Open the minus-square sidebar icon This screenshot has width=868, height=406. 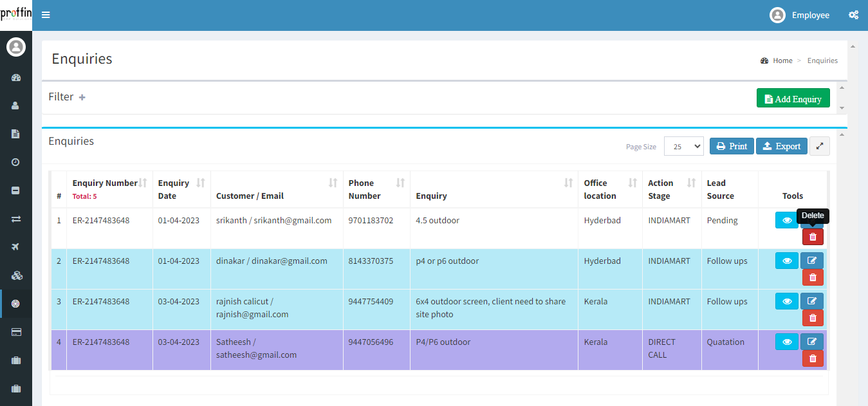16,190
